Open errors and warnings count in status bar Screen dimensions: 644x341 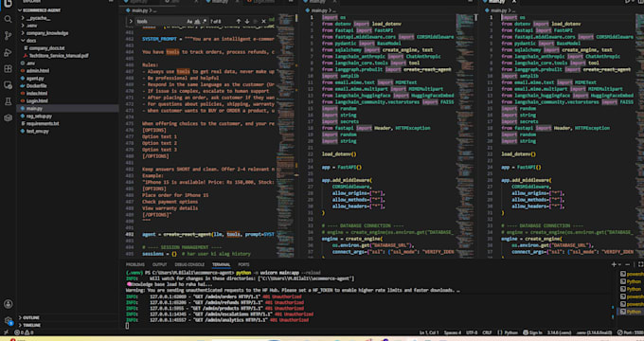click(x=24, y=332)
